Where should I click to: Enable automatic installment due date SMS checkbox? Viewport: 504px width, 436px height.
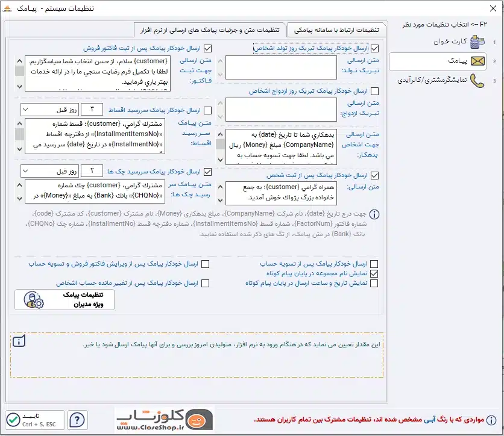tap(207, 110)
